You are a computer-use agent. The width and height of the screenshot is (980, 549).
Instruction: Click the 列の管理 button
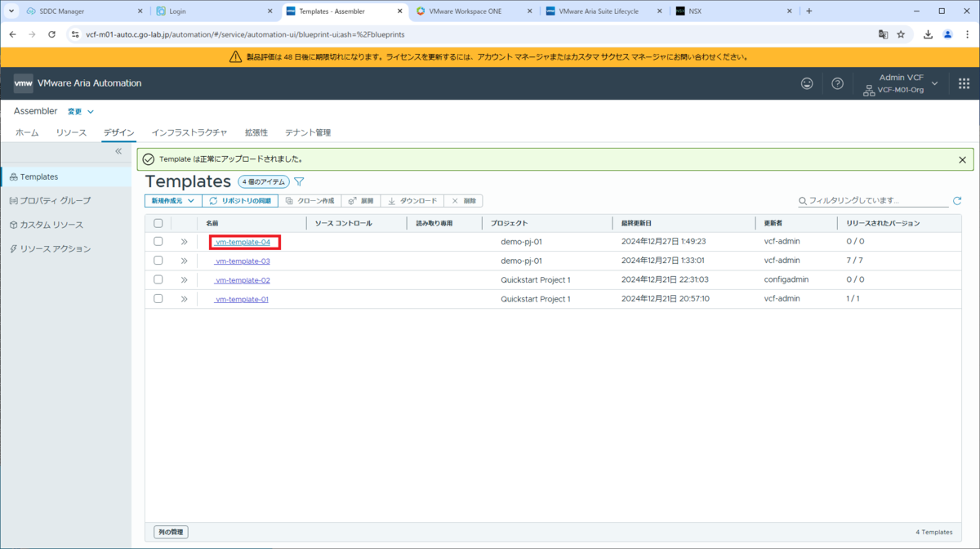[171, 532]
